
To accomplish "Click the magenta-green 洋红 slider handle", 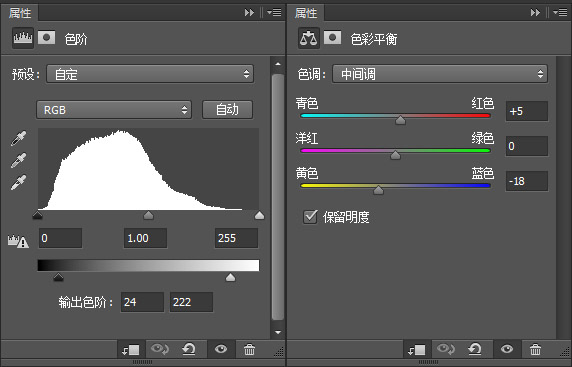I will 395,155.
